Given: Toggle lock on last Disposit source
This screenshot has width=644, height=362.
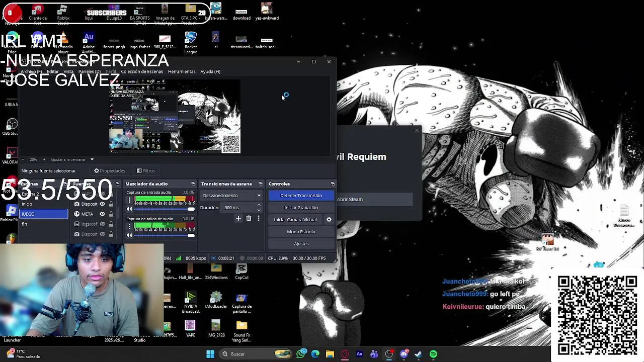Looking at the screenshot, I should (x=111, y=234).
